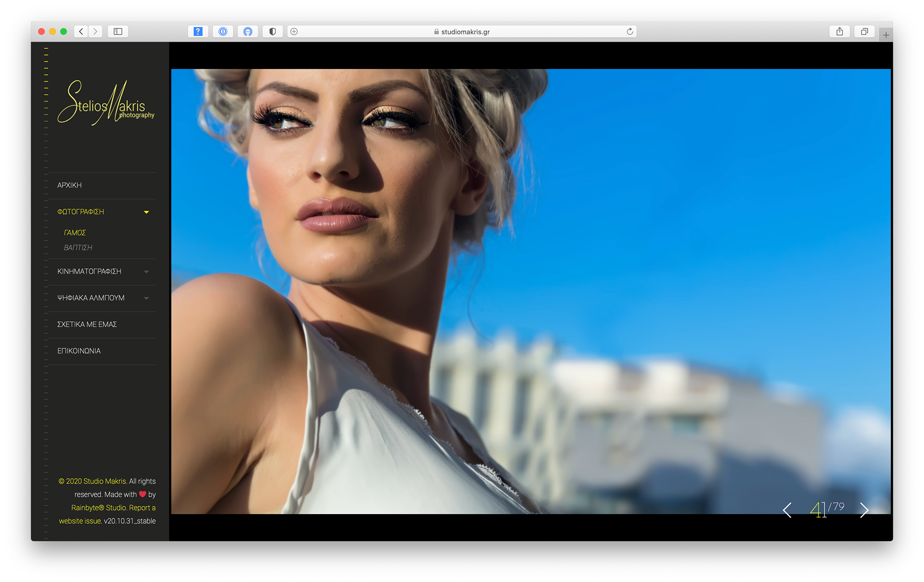Screen dimensions: 924x582
Task: Reload the page with the refresh icon
Action: point(629,32)
